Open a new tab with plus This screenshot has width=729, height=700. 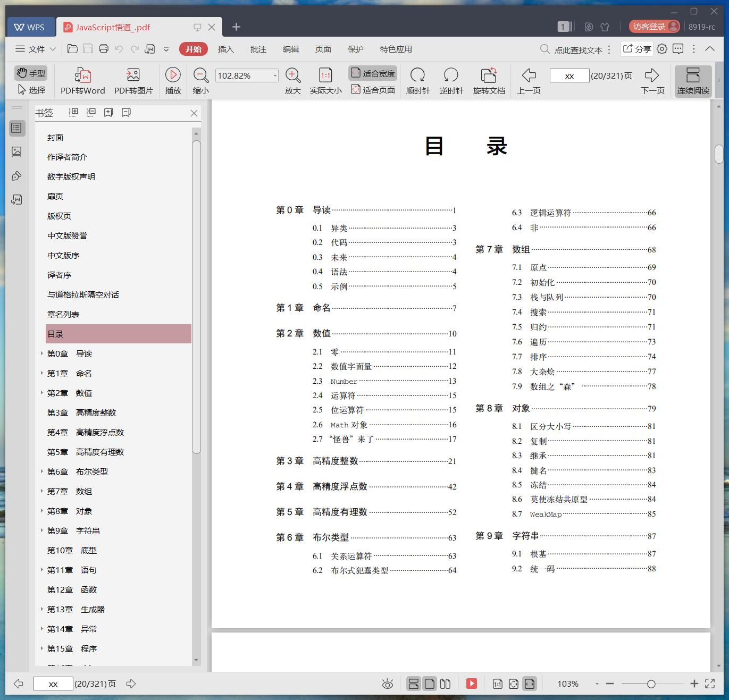point(237,27)
